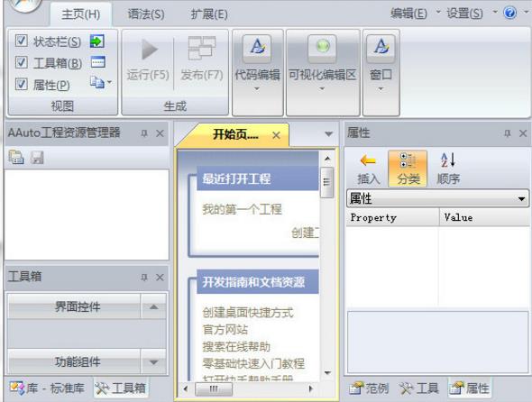Viewport: 532px width, 402px height.
Task: Disable the 属性(P) checkbox
Action: 21,84
